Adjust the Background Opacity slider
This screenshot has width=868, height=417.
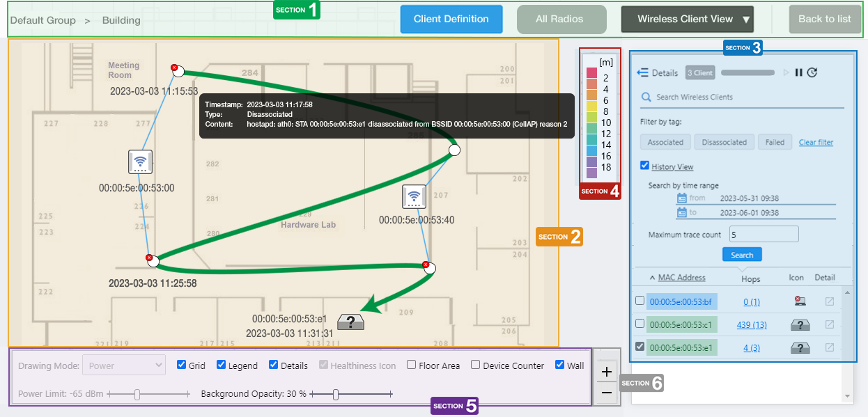click(336, 394)
